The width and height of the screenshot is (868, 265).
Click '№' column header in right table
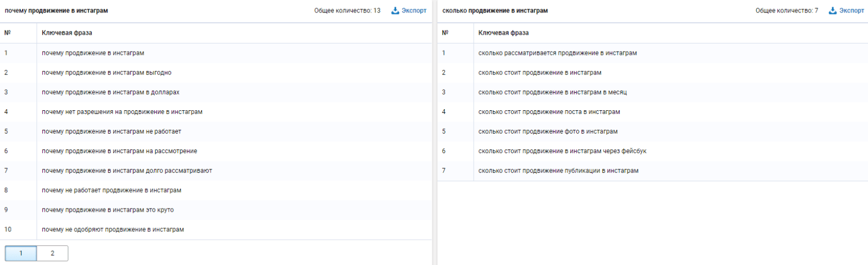coord(445,33)
